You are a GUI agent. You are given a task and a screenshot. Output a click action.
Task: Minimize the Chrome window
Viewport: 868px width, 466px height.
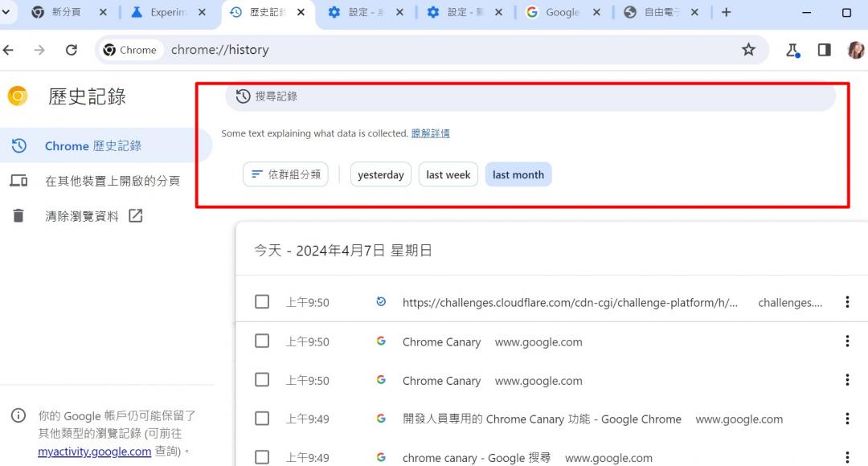pos(807,12)
